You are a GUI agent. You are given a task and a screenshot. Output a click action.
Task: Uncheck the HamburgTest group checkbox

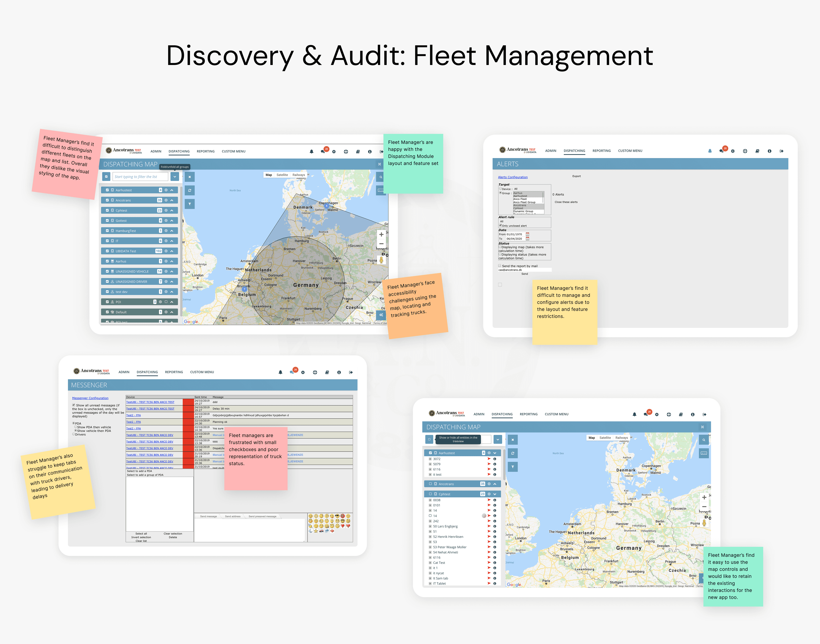pos(107,231)
